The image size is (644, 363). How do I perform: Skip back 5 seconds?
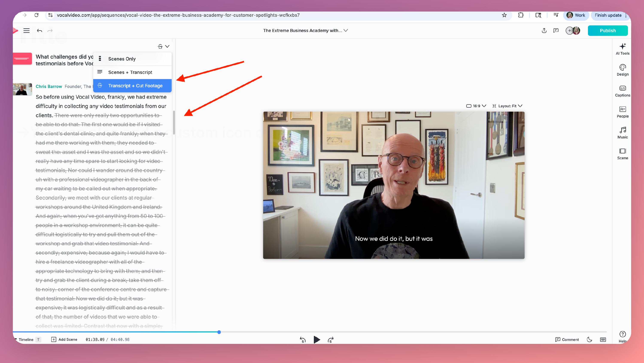pyautogui.click(x=302, y=340)
